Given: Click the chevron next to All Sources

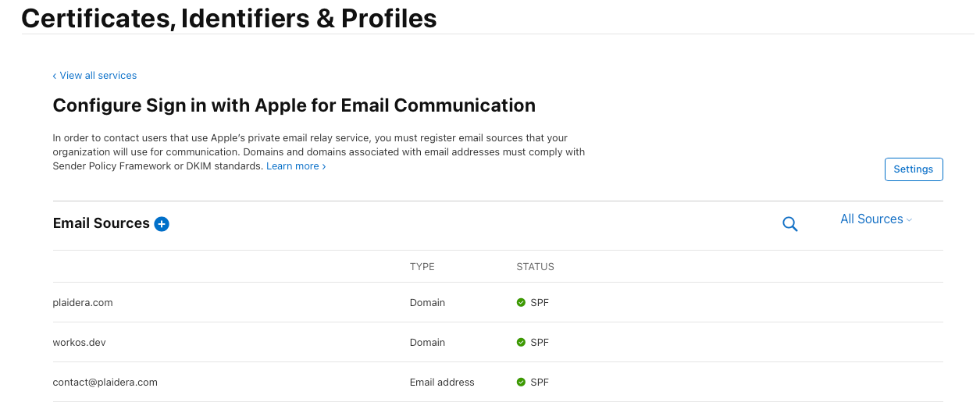Looking at the screenshot, I should (x=910, y=220).
